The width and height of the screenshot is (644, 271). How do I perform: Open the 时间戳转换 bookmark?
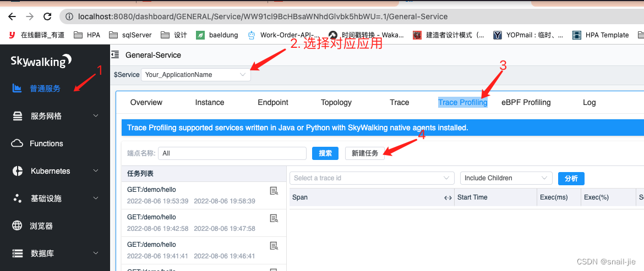367,35
